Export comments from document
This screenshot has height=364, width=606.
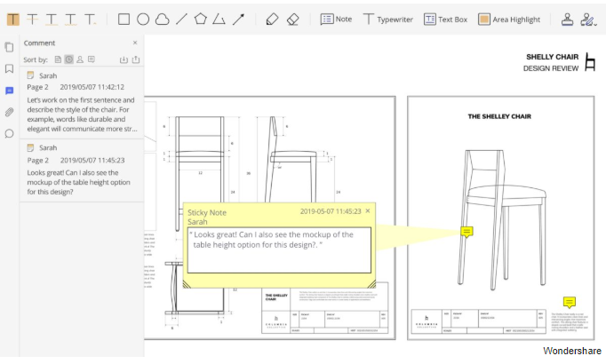point(136,59)
